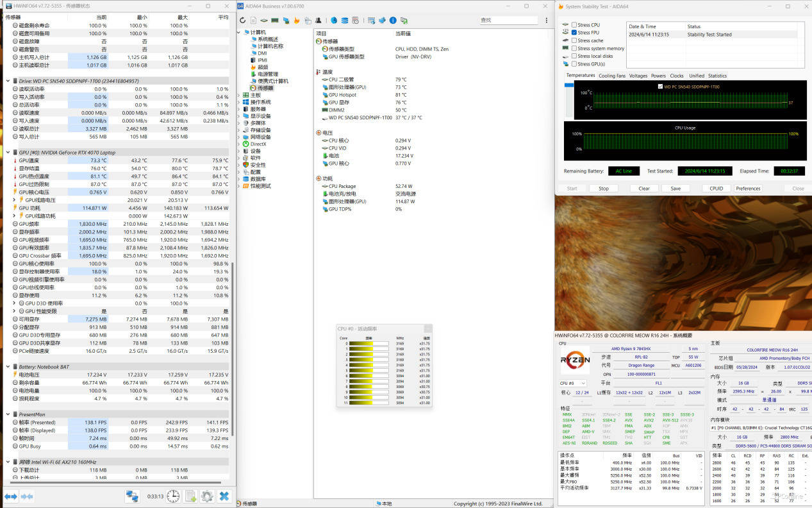This screenshot has height=508, width=812.
Task: Click the sensor gauge icon beside 传感器 in the AIDA64 tree
Action: click(253, 88)
